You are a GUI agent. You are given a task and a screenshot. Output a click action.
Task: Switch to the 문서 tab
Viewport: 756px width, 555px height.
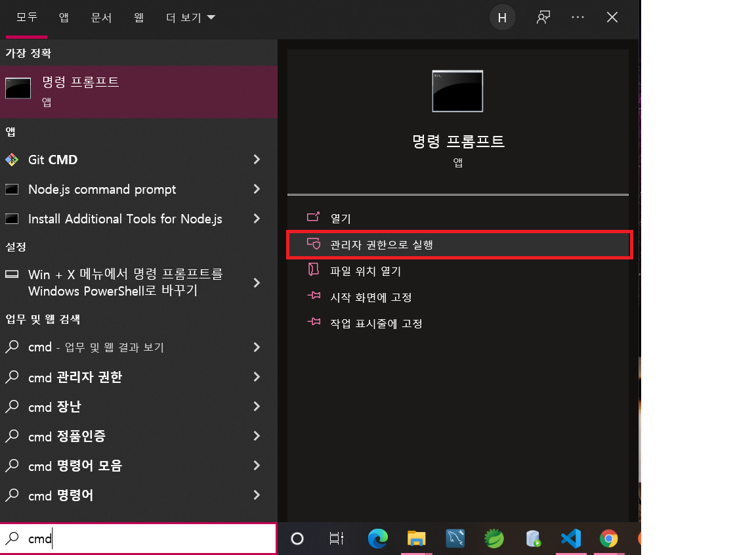[101, 18]
